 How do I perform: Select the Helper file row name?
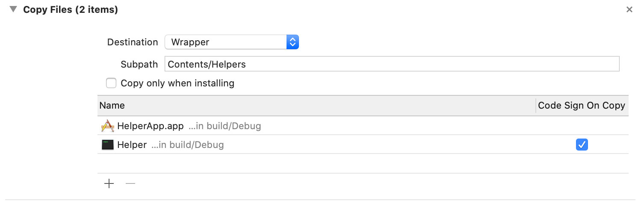coord(132,145)
